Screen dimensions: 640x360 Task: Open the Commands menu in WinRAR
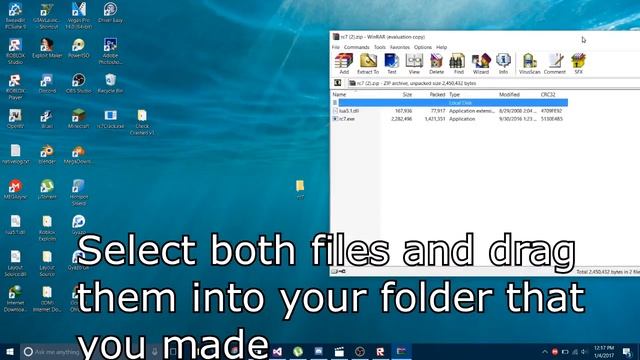coord(356,47)
